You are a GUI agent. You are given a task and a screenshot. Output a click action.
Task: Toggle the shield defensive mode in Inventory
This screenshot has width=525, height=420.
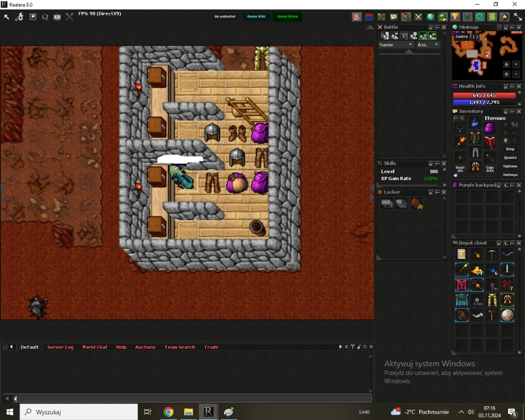[x=506, y=141]
